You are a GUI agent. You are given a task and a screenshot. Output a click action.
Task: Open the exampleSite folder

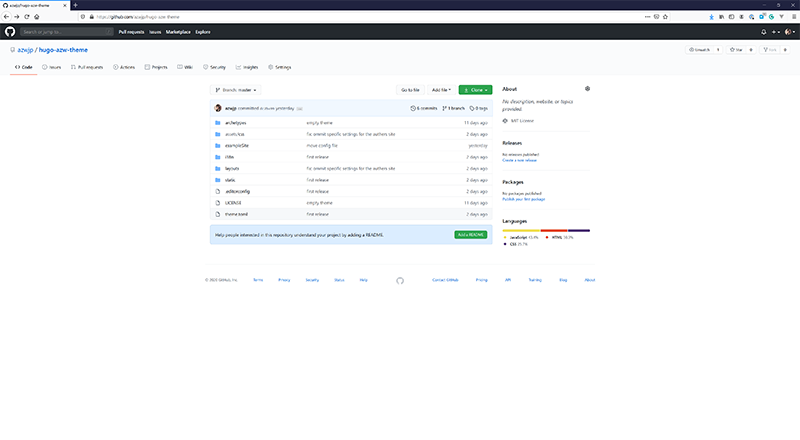(x=237, y=146)
